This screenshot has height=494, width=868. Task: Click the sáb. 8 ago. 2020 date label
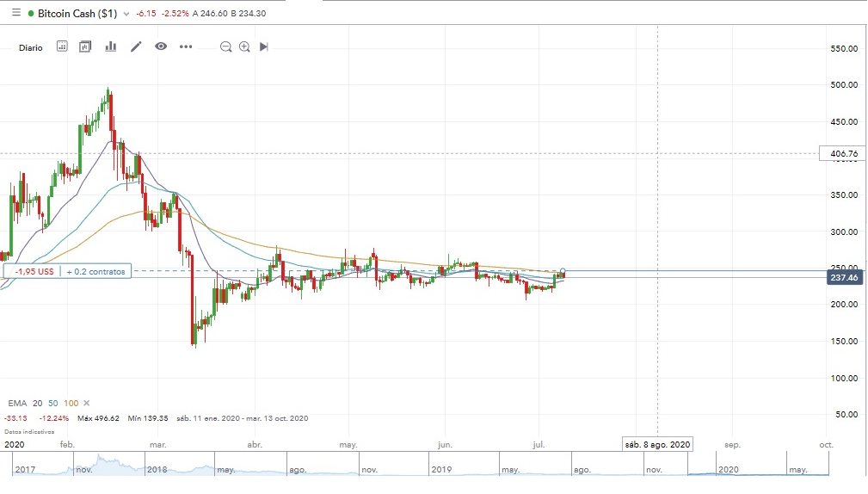[657, 444]
